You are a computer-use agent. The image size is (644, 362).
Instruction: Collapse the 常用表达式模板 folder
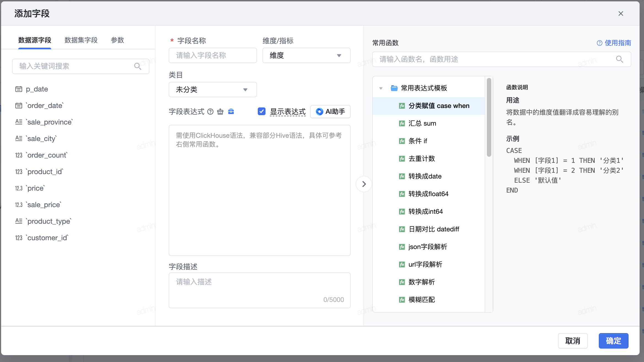pos(381,88)
